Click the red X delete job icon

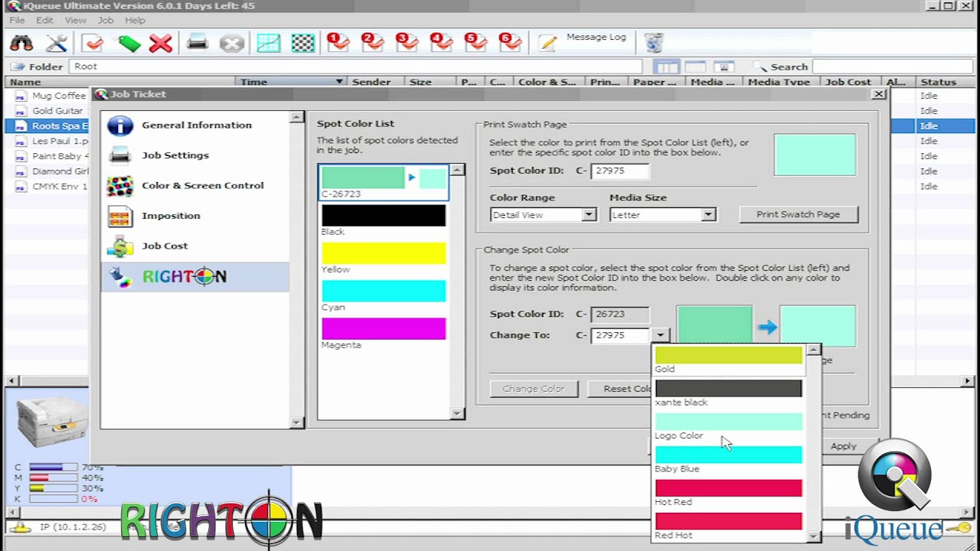pos(161,43)
